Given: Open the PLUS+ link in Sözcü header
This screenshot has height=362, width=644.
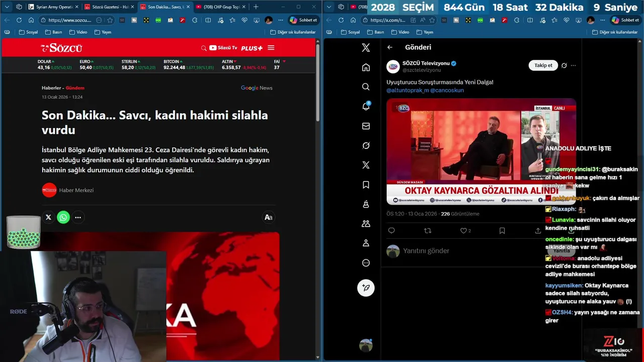Looking at the screenshot, I should click(252, 48).
